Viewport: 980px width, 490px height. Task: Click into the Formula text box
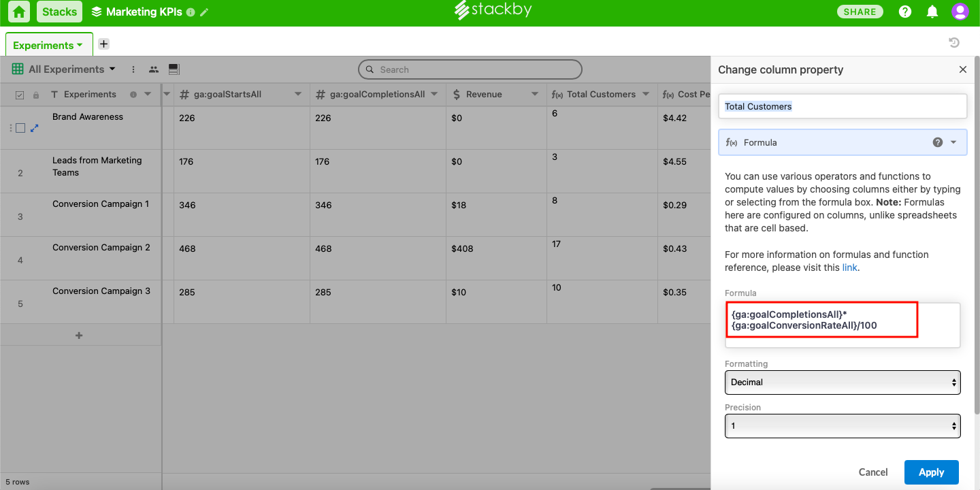click(843, 325)
